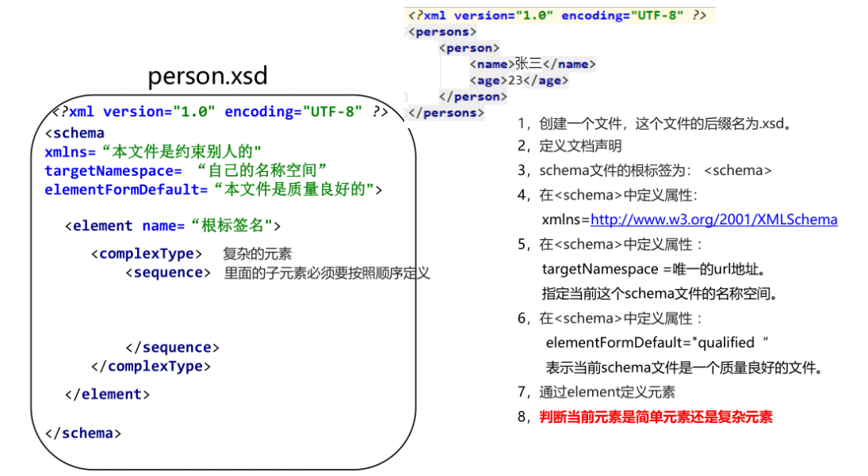The image size is (868, 476).
Task: Click red step 8 判断当前元素是简单元素还是复杂元素
Action: pyautogui.click(x=645, y=417)
